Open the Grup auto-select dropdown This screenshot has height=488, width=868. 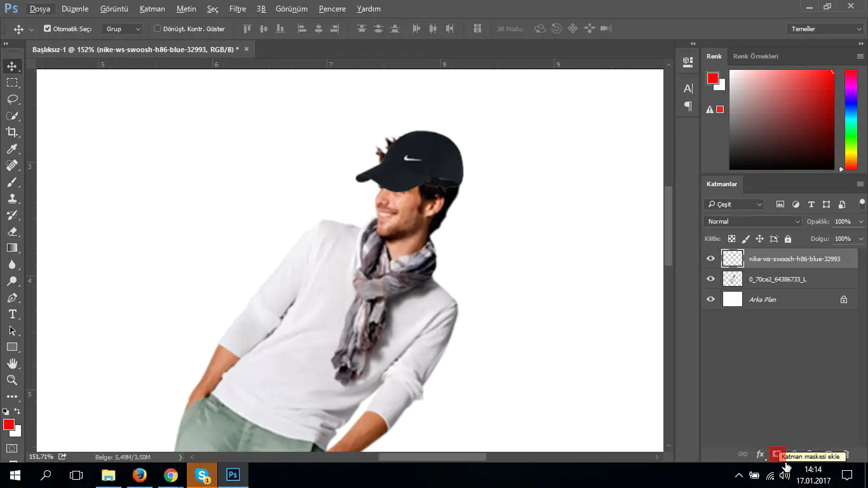point(123,29)
